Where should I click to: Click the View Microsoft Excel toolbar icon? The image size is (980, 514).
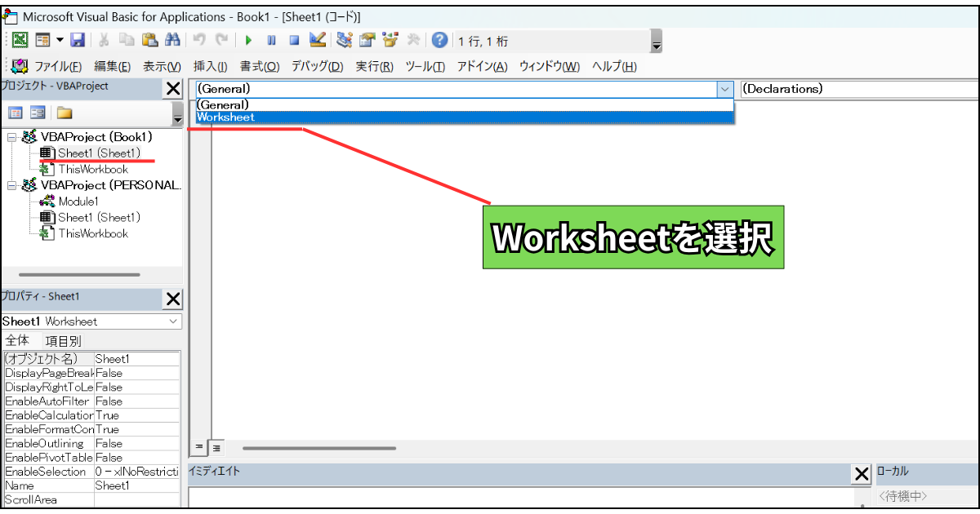point(20,40)
